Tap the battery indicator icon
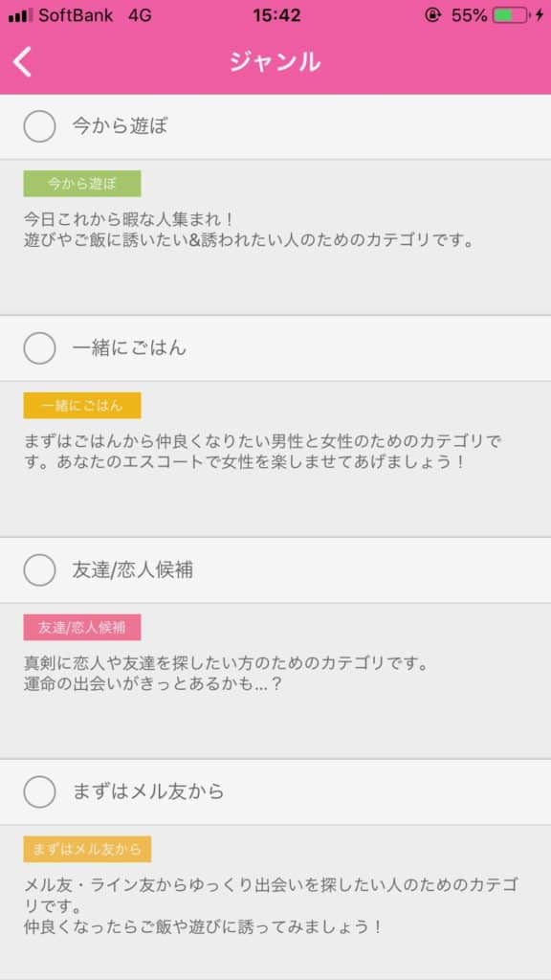 tap(510, 14)
